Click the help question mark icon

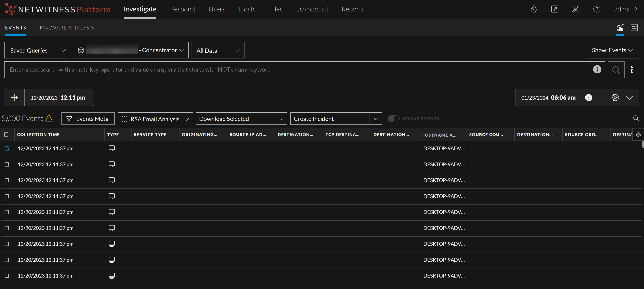tap(597, 9)
